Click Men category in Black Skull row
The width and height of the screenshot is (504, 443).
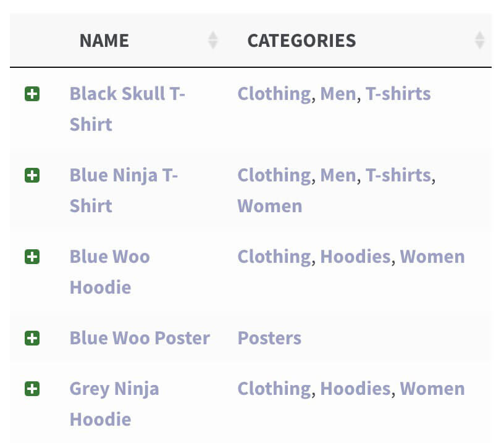[338, 94]
